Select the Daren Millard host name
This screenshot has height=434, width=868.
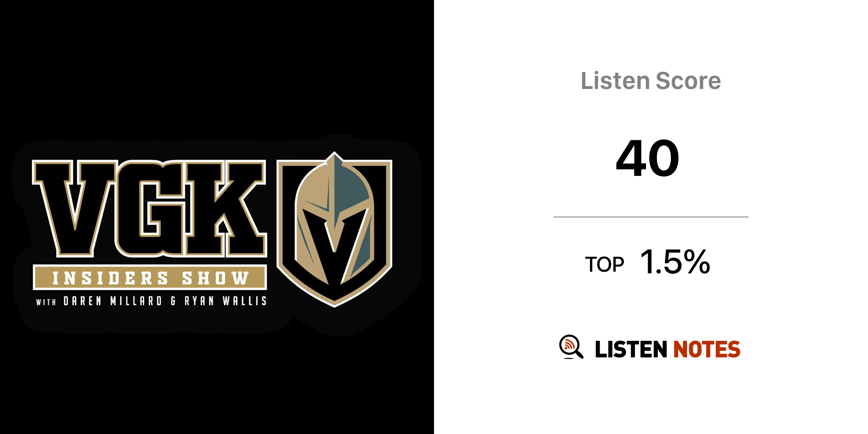pyautogui.click(x=113, y=301)
